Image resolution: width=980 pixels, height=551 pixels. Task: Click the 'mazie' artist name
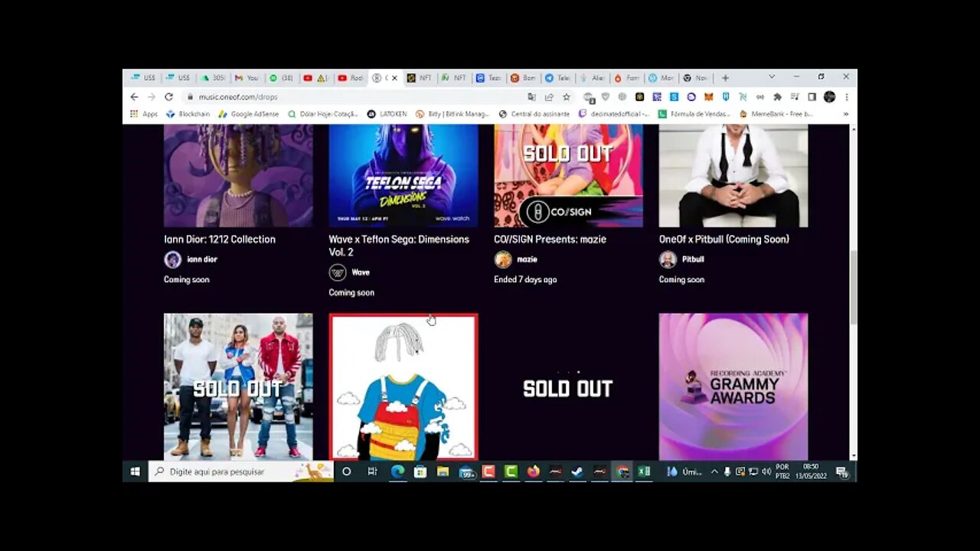527,259
